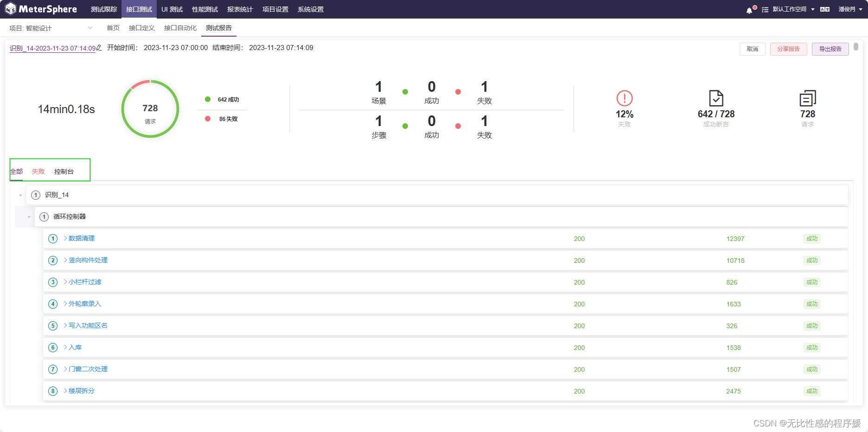The image size is (868, 432).
Task: Click the 分享报告 button
Action: click(x=789, y=49)
